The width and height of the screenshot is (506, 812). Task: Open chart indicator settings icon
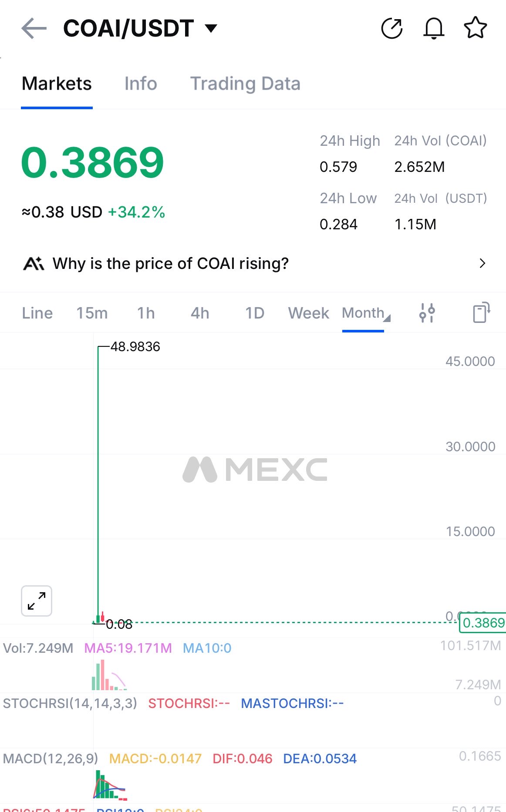click(x=427, y=313)
